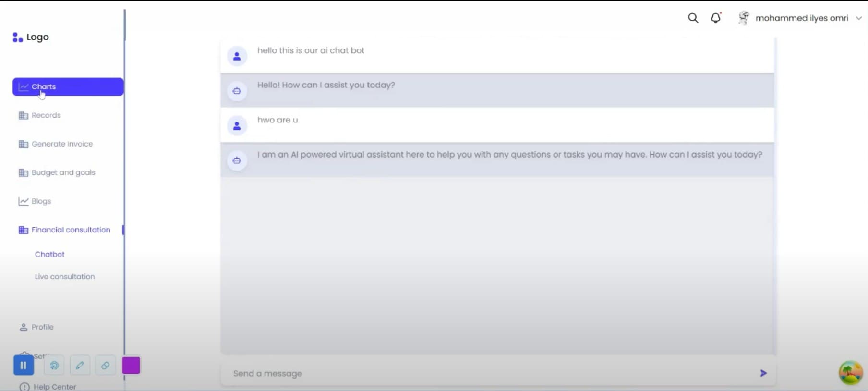Go to Records in the sidebar
Screen dimensions: 868x391
(46, 115)
